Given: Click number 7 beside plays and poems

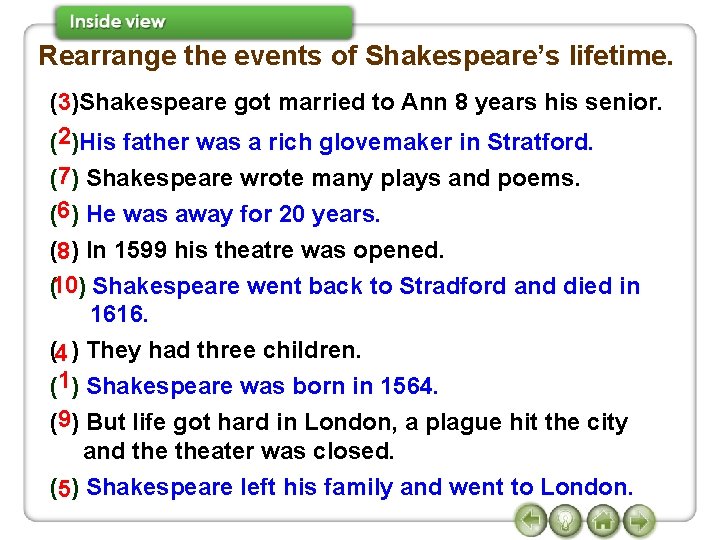Looking at the screenshot, I should (63, 176).
